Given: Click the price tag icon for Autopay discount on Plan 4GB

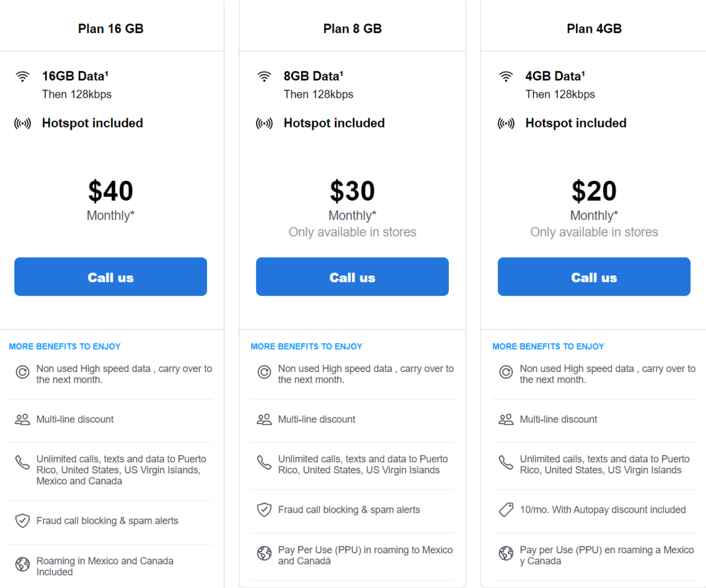Looking at the screenshot, I should (x=506, y=509).
